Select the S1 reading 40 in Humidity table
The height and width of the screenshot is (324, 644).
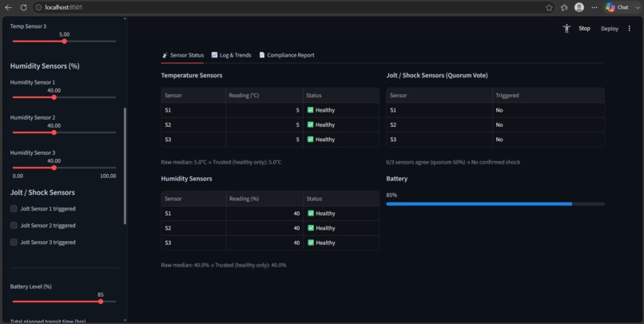pyautogui.click(x=264, y=213)
